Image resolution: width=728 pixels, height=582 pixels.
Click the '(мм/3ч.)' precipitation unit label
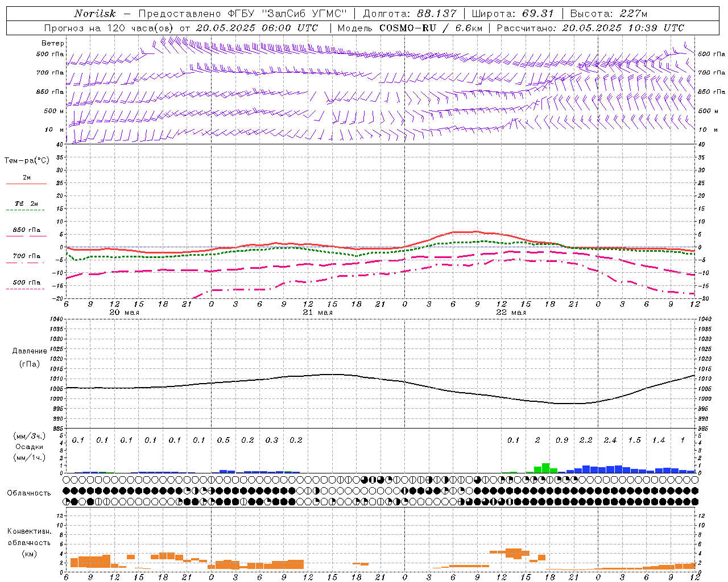tap(29, 436)
